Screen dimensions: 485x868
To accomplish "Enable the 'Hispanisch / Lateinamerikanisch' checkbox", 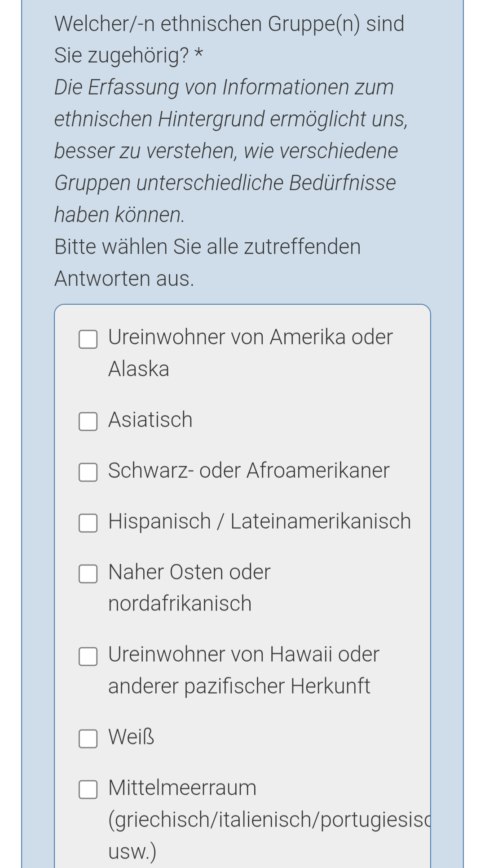I will (x=88, y=523).
